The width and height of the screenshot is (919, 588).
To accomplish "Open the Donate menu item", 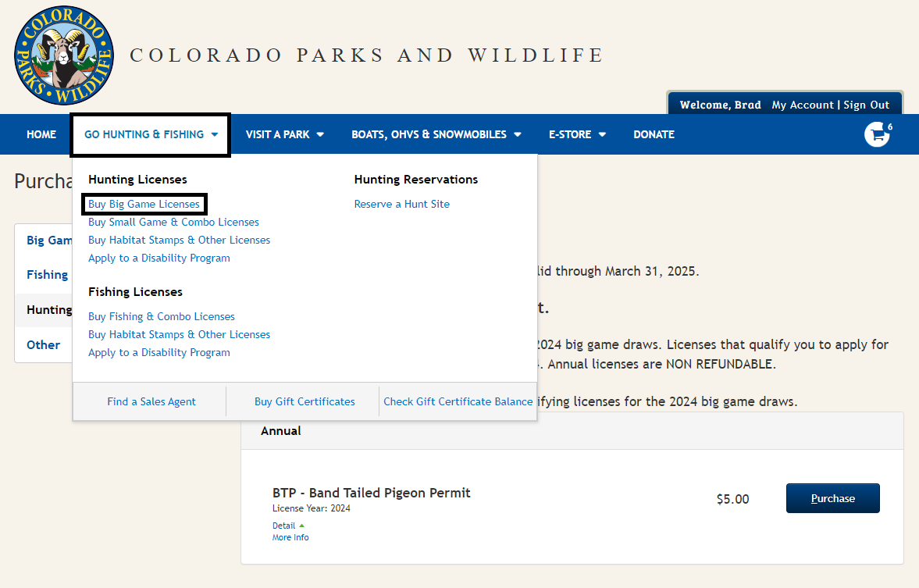I will click(x=654, y=134).
